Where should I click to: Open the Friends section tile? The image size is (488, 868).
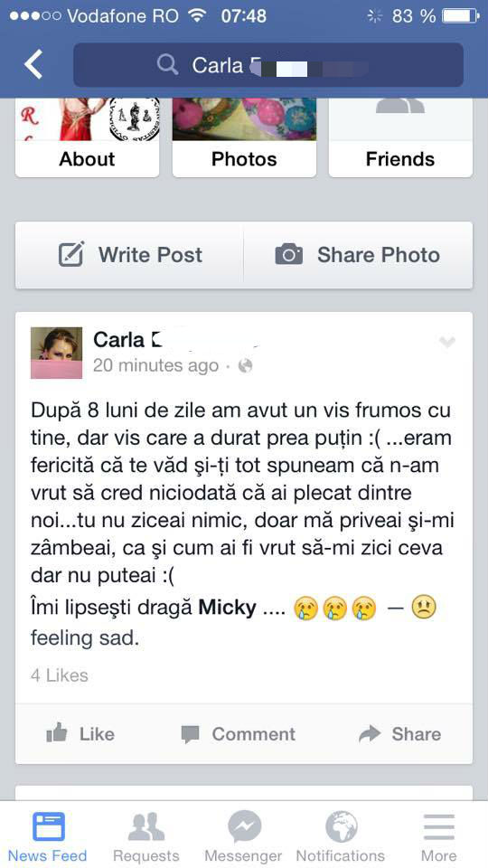click(400, 137)
